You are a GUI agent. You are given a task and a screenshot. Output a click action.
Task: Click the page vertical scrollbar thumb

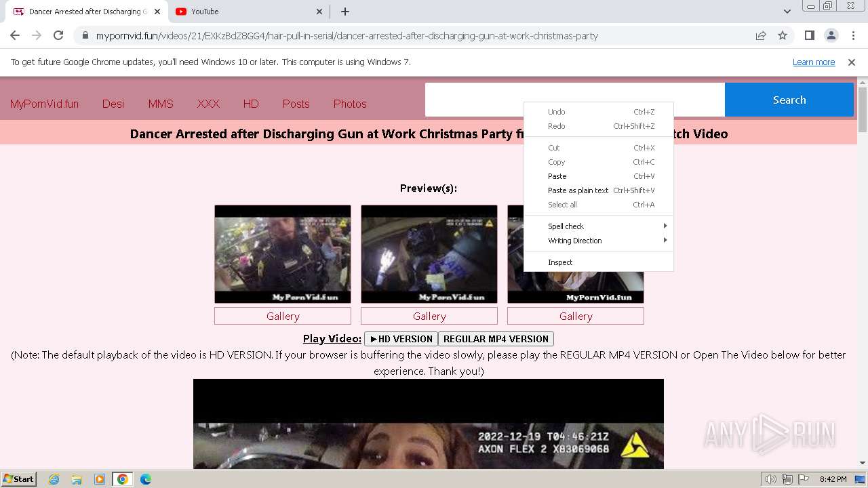pos(863,110)
